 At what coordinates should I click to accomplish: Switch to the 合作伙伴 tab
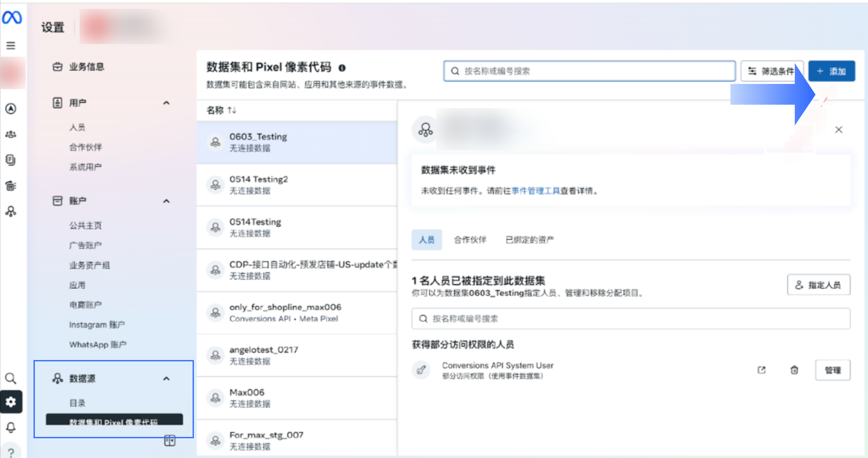(x=470, y=240)
